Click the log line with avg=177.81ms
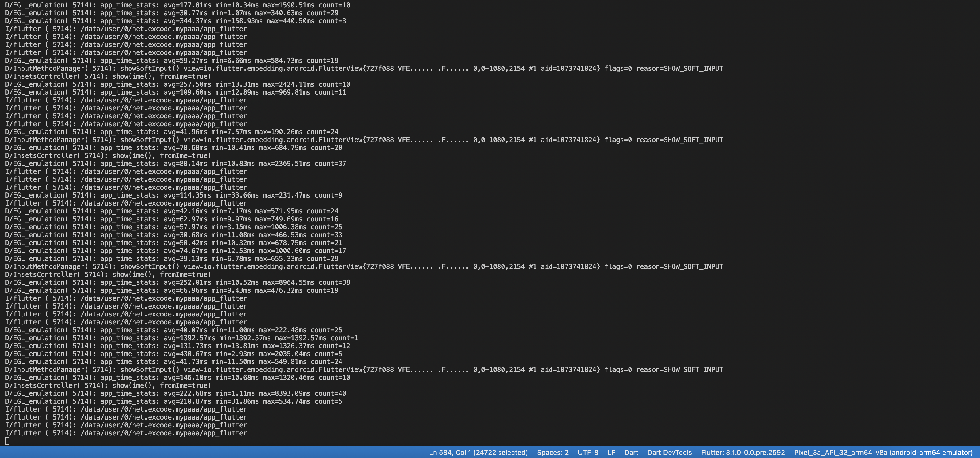 [177, 5]
